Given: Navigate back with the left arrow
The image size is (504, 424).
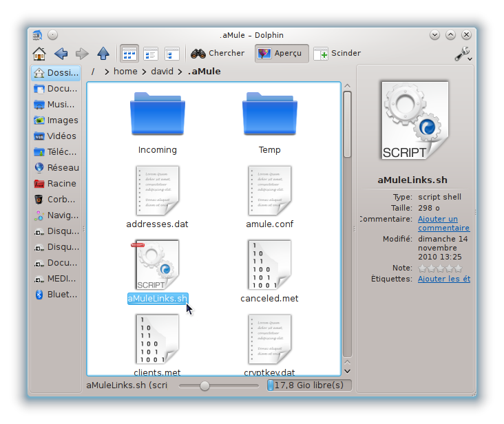Looking at the screenshot, I should 61,53.
